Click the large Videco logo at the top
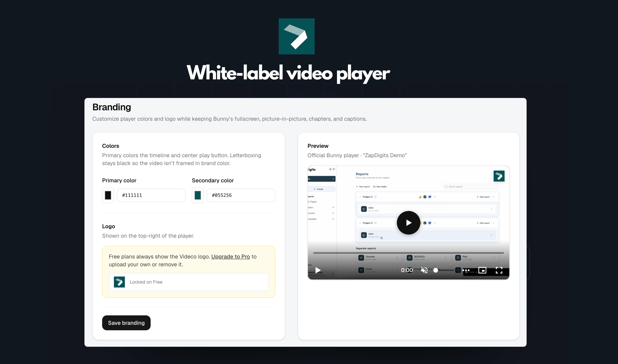Viewport: 618px width, 364px height. [x=296, y=36]
